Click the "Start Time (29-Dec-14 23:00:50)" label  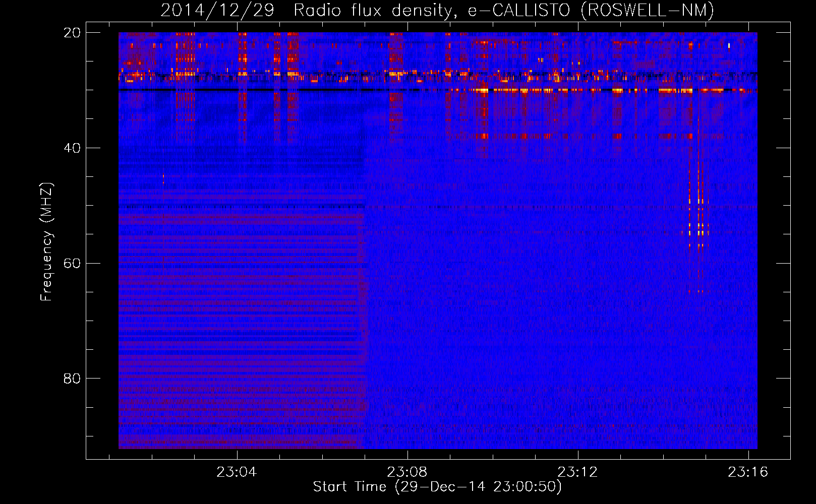tap(437, 487)
